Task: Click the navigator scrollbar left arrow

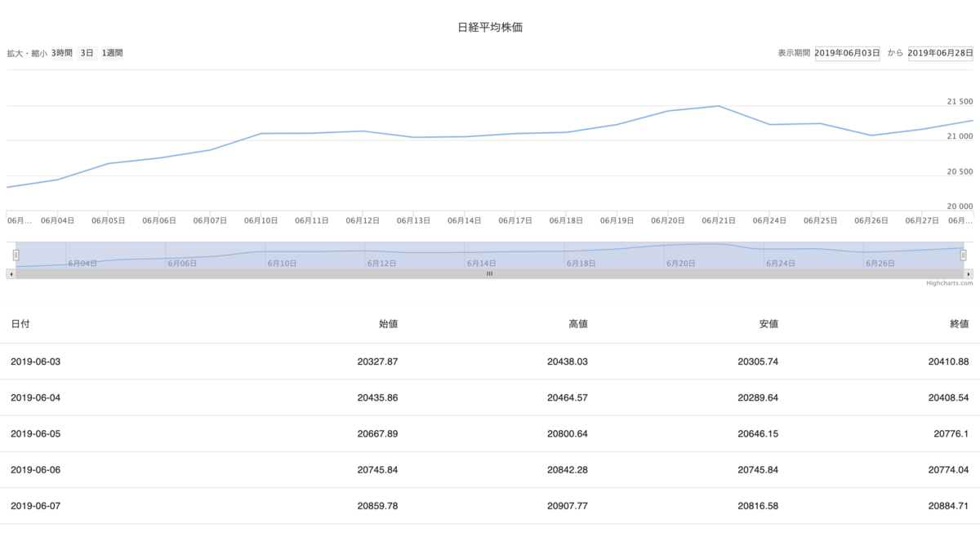Action: tap(11, 273)
